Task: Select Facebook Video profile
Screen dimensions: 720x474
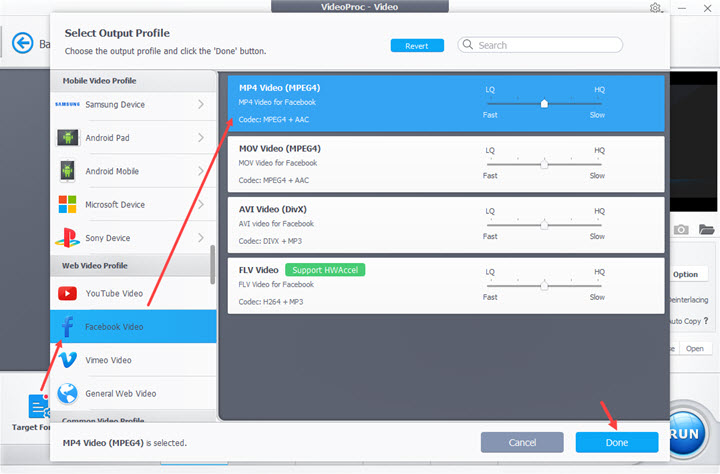Action: coord(133,327)
